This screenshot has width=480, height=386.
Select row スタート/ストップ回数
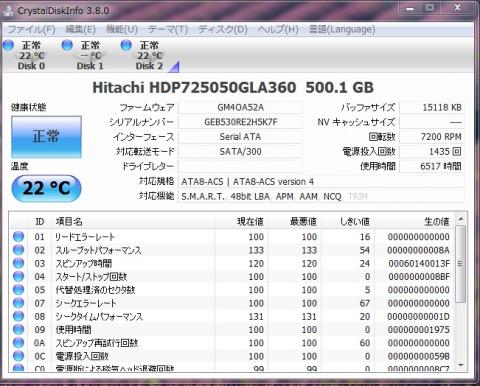tap(232, 277)
